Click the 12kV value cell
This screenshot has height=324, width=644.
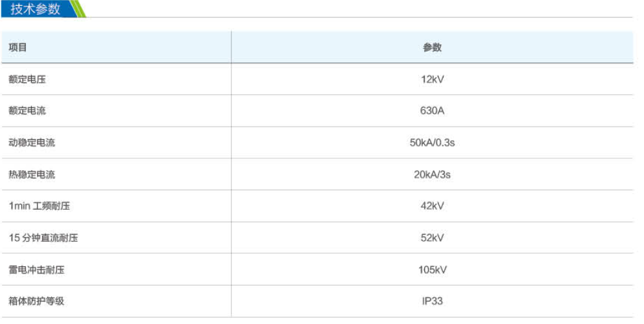click(x=432, y=79)
